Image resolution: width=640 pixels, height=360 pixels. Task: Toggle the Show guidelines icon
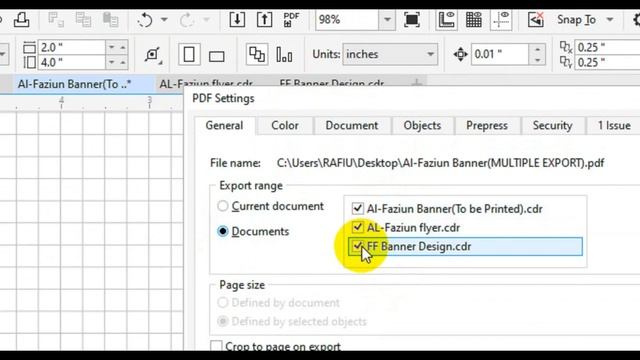click(501, 20)
